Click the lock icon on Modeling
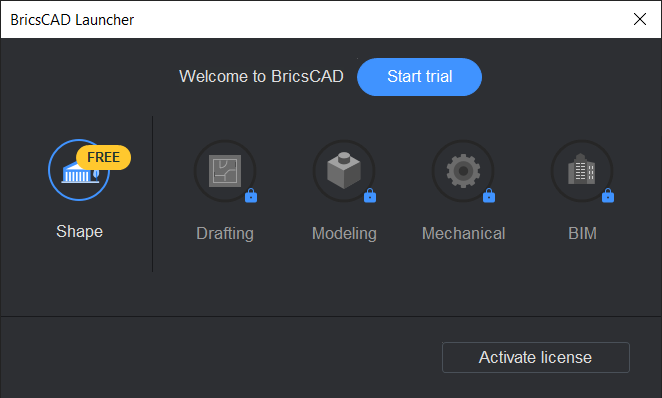 [370, 195]
